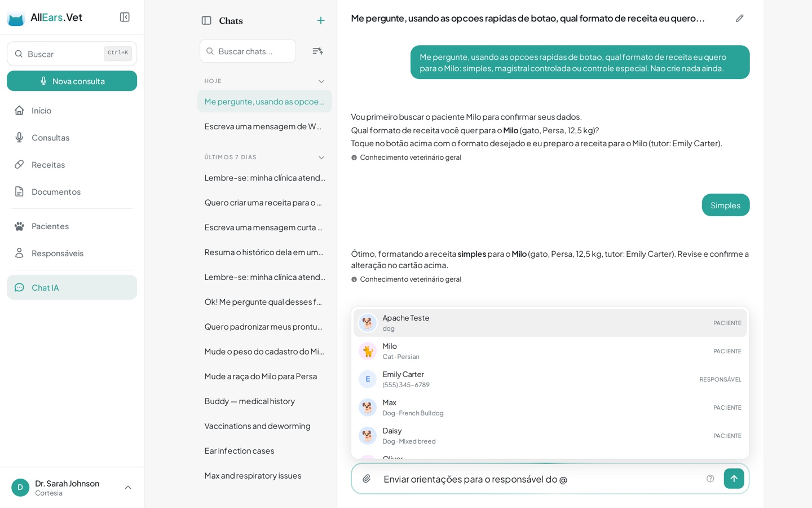Open the Receitas menu item
This screenshot has height=508, width=812.
(x=72, y=164)
